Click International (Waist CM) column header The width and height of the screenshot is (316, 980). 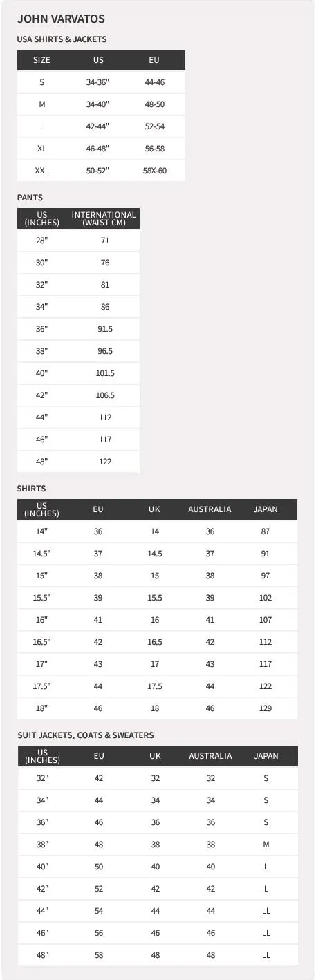click(104, 219)
